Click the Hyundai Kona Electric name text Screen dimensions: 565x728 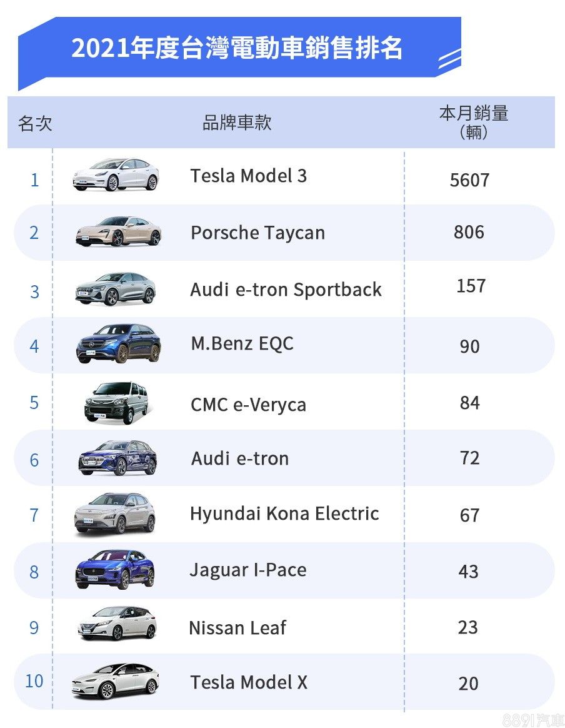284,513
